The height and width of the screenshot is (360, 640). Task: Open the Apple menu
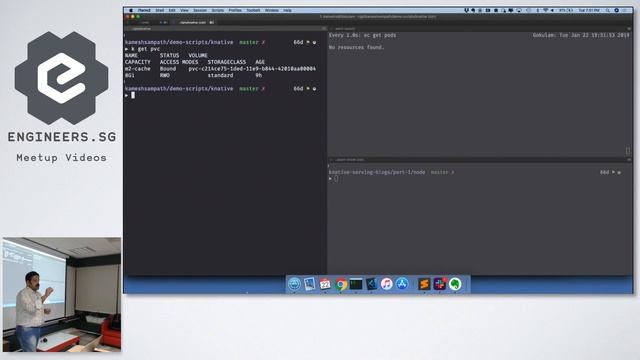click(131, 10)
